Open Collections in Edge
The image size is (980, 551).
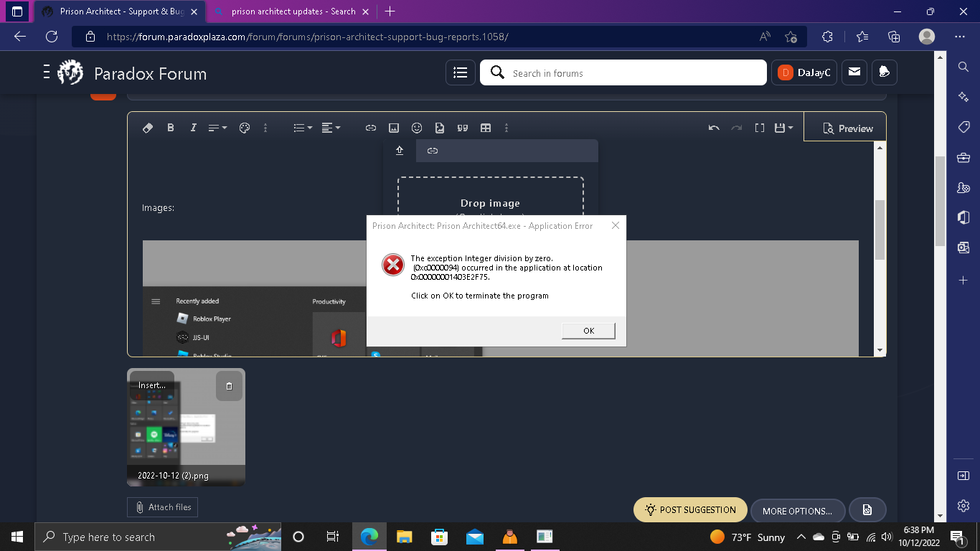tap(894, 37)
